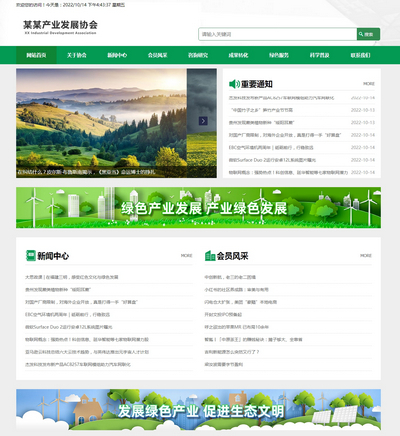Open the 联系我们 nav item
This screenshot has width=400, height=436.
360,55
